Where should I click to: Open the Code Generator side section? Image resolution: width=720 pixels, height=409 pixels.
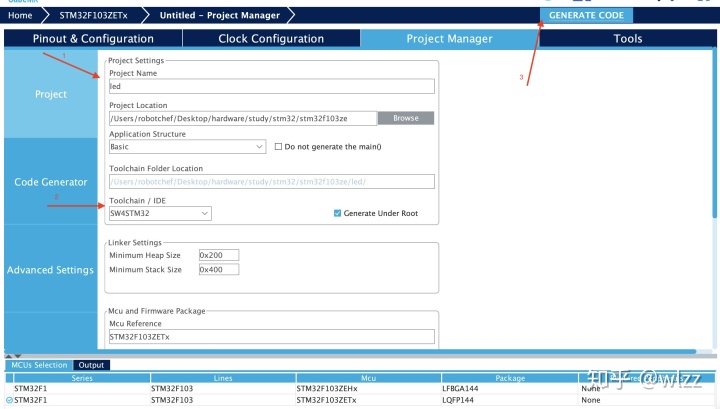click(51, 182)
